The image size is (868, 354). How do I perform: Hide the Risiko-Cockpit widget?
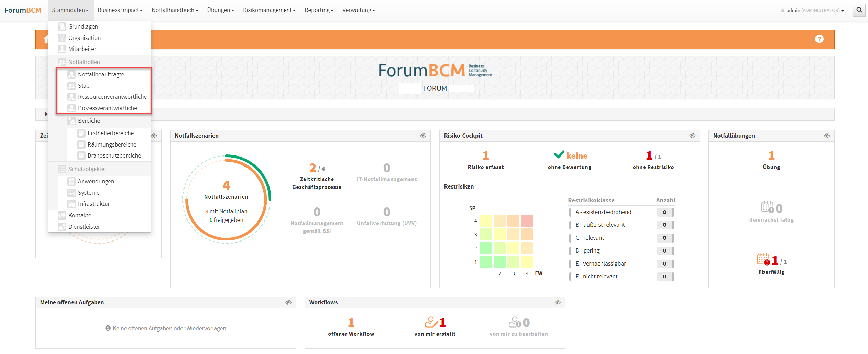(x=692, y=136)
